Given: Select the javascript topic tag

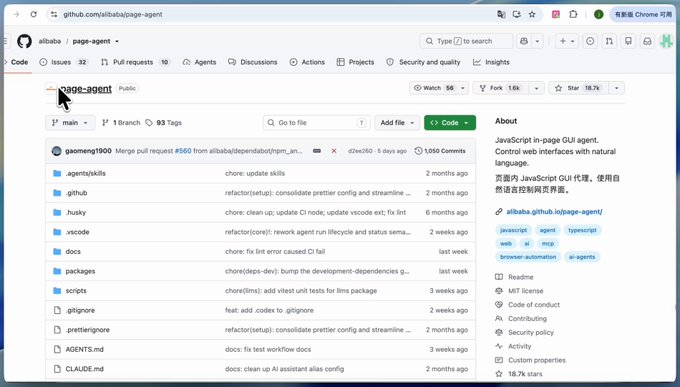Looking at the screenshot, I should click(x=513, y=230).
